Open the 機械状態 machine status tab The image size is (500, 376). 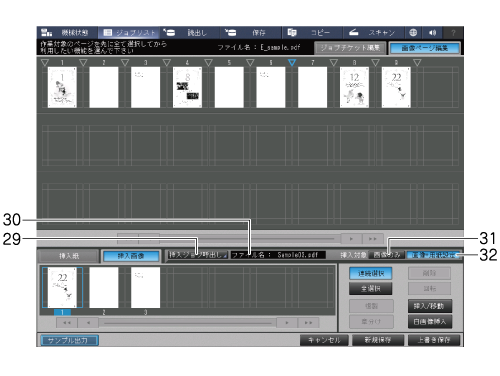click(x=67, y=33)
